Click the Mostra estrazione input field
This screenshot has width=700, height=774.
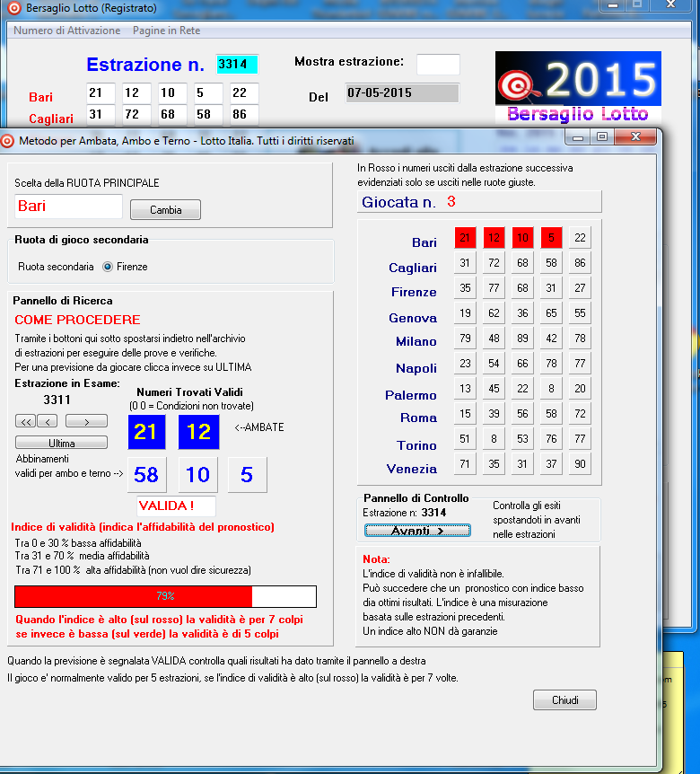438,64
